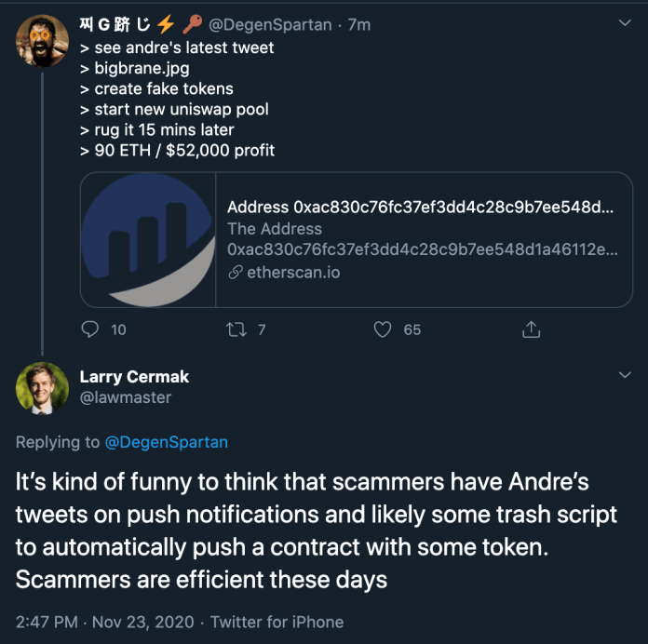Open the @DegenSpartan mention in Replying to

(166, 442)
